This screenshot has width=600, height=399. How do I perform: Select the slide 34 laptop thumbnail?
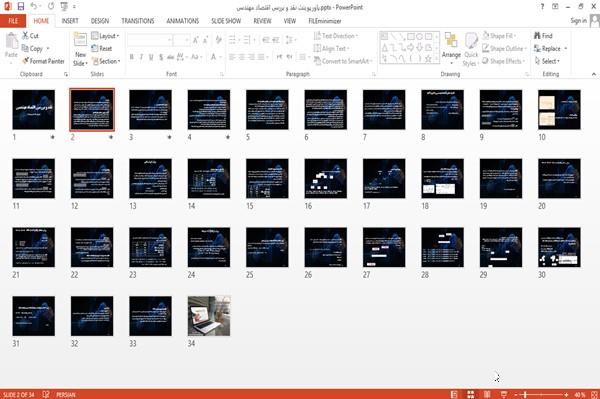click(209, 316)
